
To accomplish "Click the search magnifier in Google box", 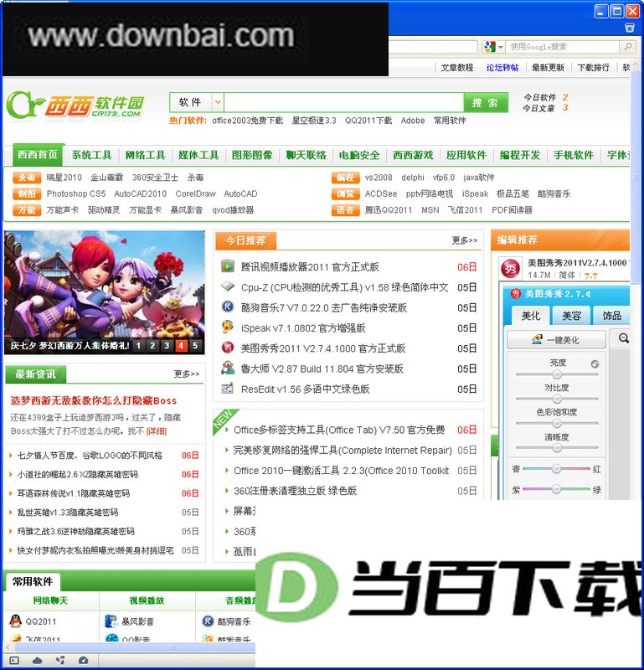I will coord(627,46).
